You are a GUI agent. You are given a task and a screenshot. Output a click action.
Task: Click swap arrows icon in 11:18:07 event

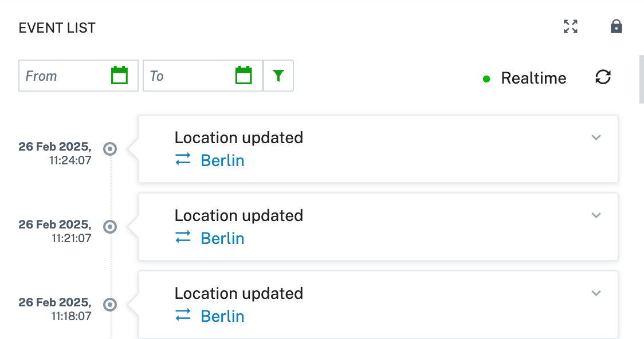click(183, 315)
